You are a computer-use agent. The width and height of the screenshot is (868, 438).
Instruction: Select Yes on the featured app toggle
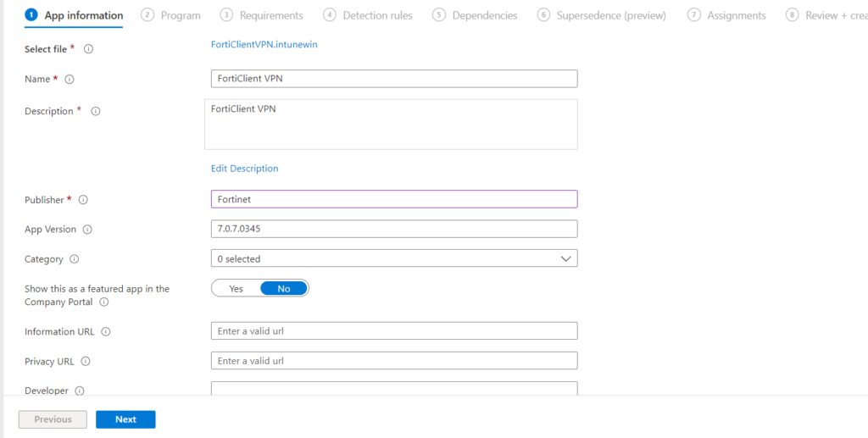[x=236, y=288]
